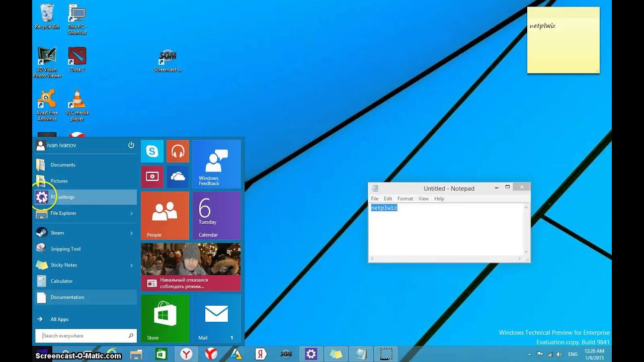Switch to Snipping Tool taskbar button

pos(386,354)
